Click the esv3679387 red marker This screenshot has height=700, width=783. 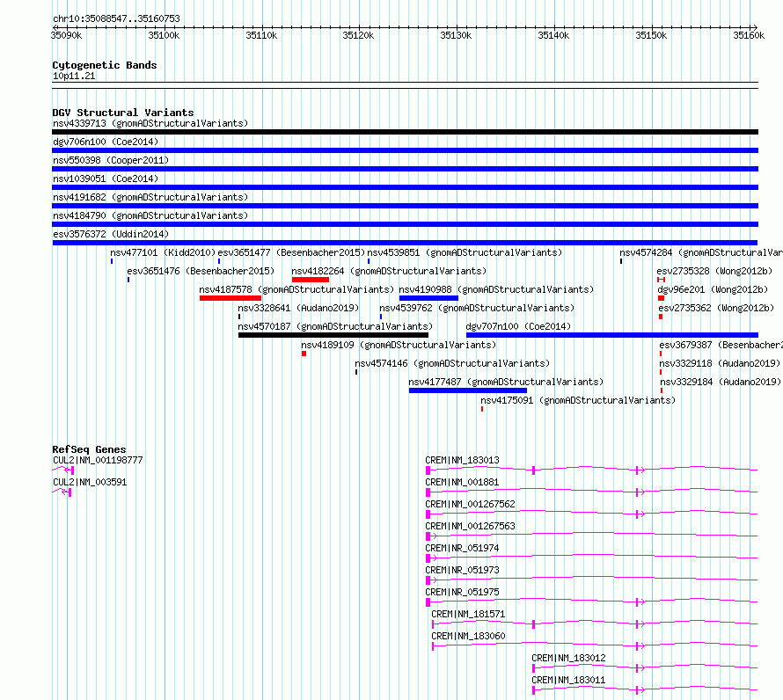[x=661, y=354]
